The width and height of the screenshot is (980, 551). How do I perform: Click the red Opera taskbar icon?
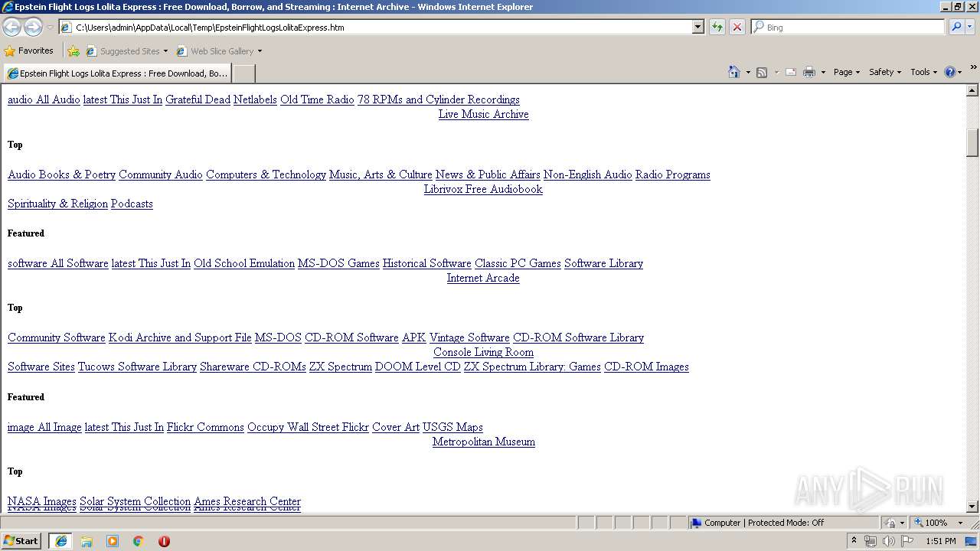coord(164,541)
